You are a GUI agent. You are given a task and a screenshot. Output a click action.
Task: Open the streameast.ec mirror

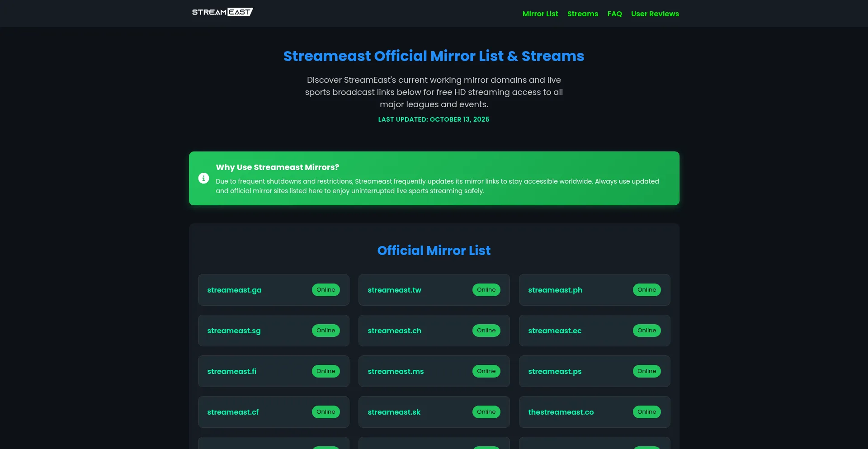click(555, 331)
